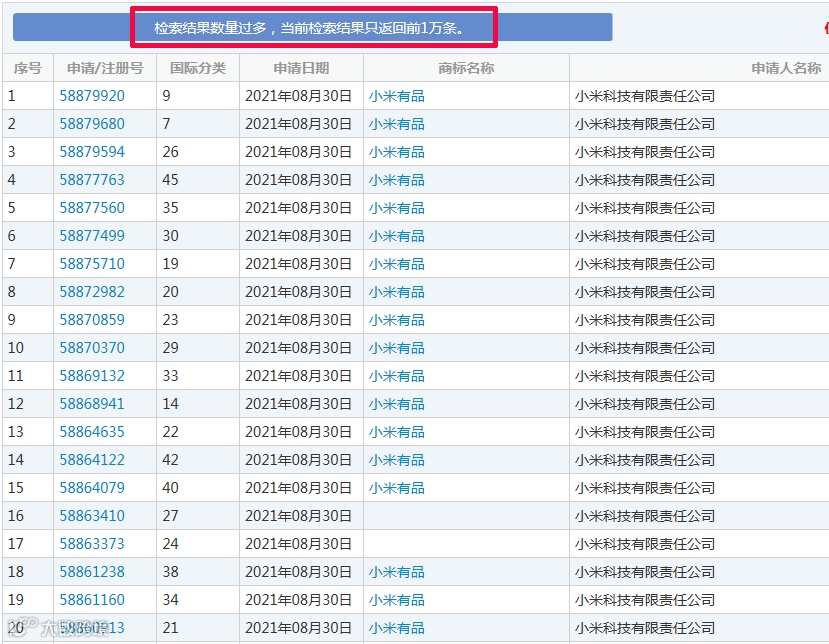Open application number 58877560

click(x=92, y=208)
